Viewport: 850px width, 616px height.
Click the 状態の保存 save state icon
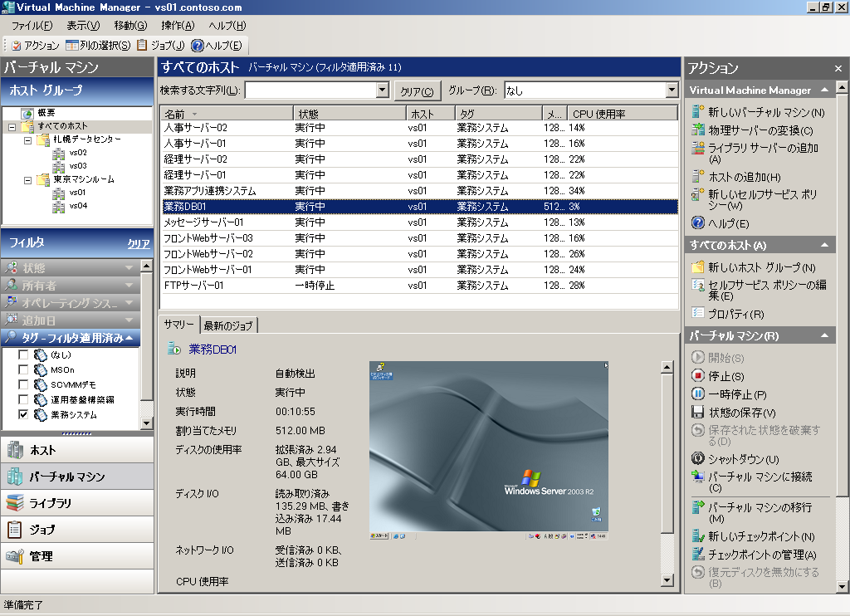tap(698, 413)
